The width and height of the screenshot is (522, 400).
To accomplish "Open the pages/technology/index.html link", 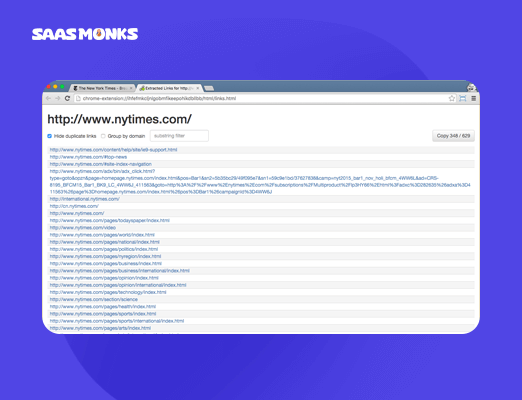I will point(108,292).
